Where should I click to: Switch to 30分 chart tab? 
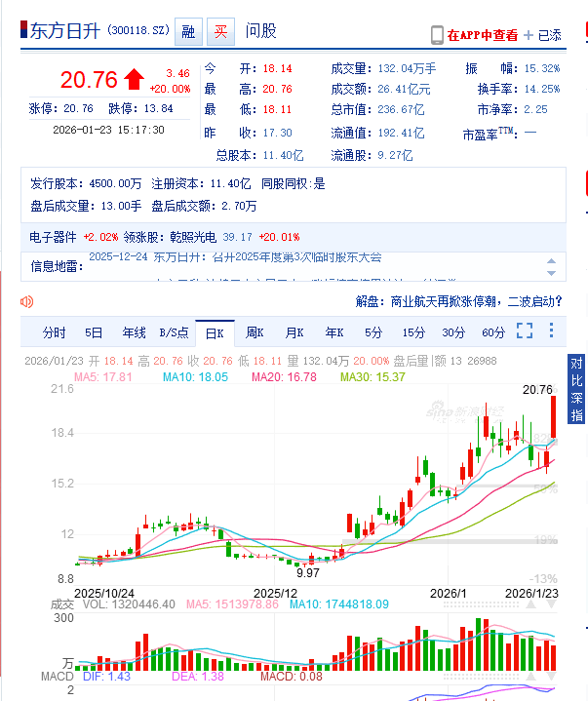[453, 332]
